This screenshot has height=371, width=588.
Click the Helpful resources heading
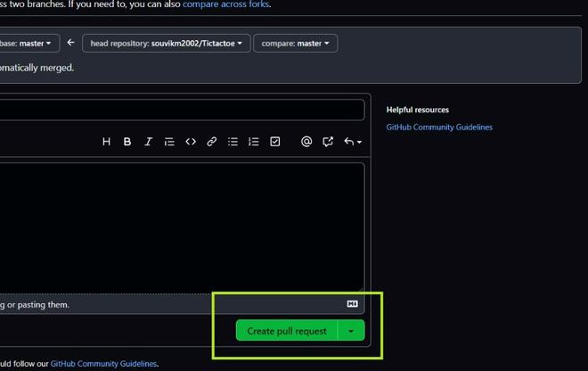pos(417,110)
